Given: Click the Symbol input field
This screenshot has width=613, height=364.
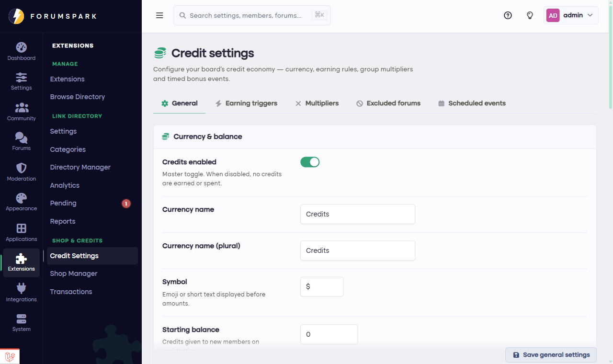Looking at the screenshot, I should [322, 286].
